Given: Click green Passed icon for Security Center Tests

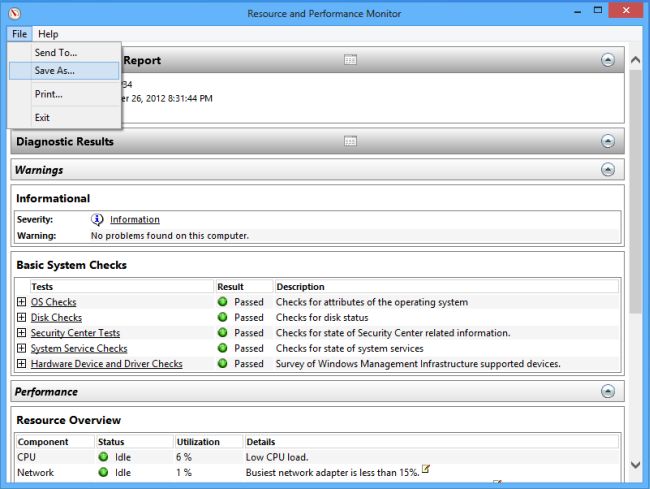Looking at the screenshot, I should tap(223, 333).
